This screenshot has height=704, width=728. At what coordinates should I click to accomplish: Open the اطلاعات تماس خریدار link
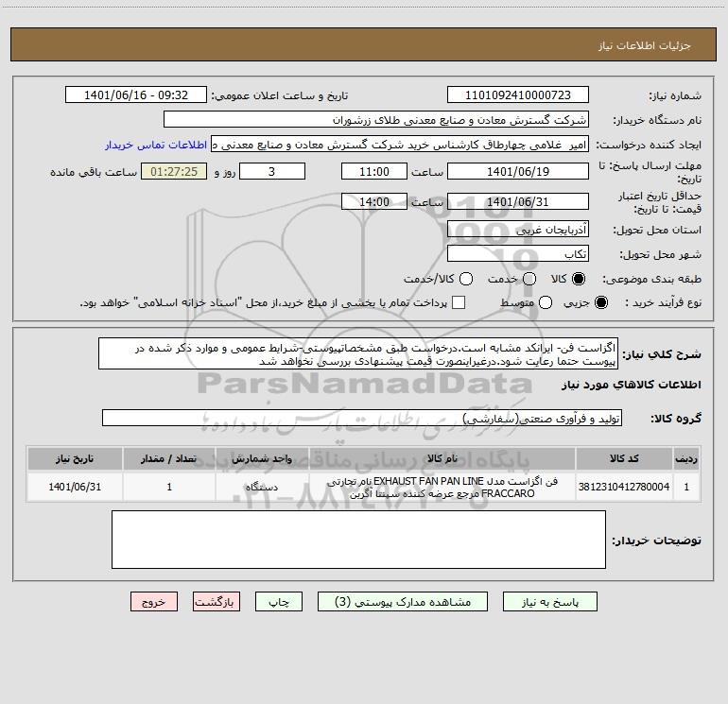(x=156, y=145)
